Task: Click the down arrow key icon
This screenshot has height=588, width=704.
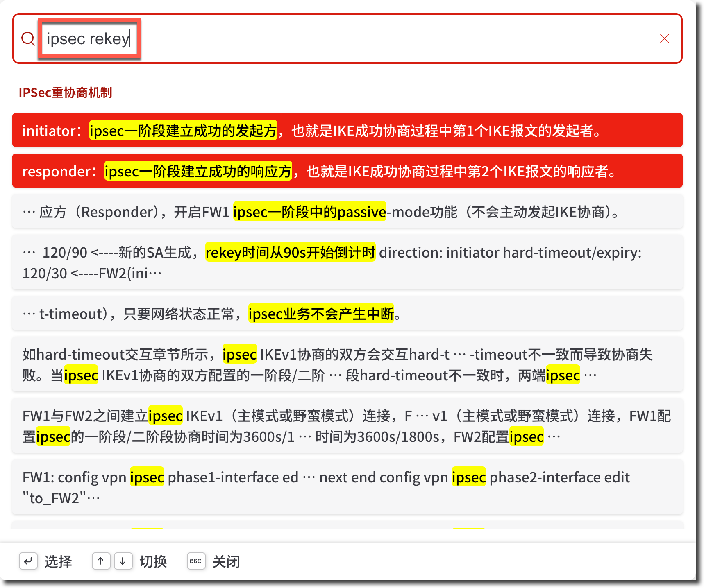Action: pyautogui.click(x=123, y=561)
